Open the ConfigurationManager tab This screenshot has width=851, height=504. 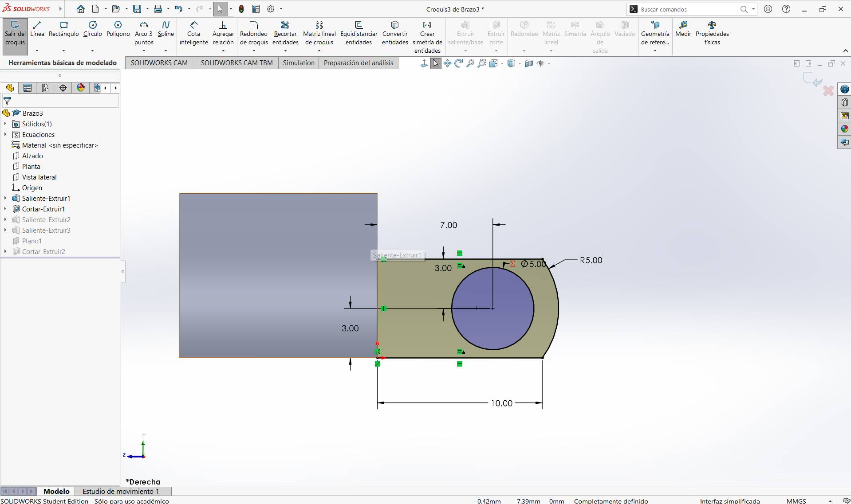45,88
